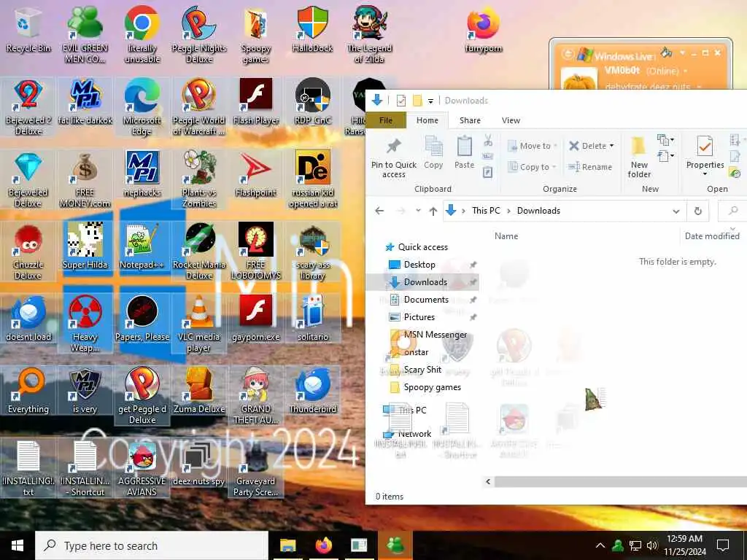Open the Microsoft Edge desktop shortcut

[x=142, y=108]
